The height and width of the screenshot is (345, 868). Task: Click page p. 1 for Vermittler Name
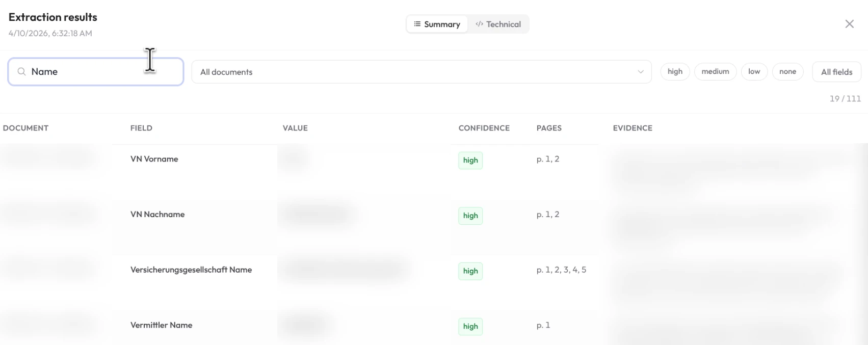(543, 325)
